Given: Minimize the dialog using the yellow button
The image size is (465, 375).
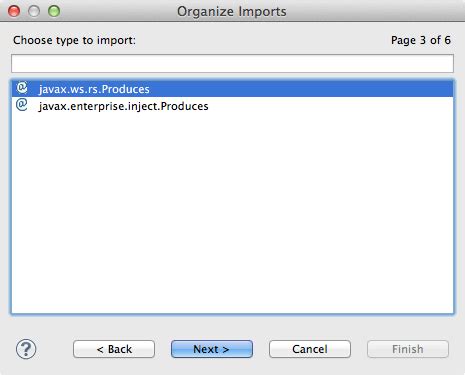Looking at the screenshot, I should click(34, 11).
